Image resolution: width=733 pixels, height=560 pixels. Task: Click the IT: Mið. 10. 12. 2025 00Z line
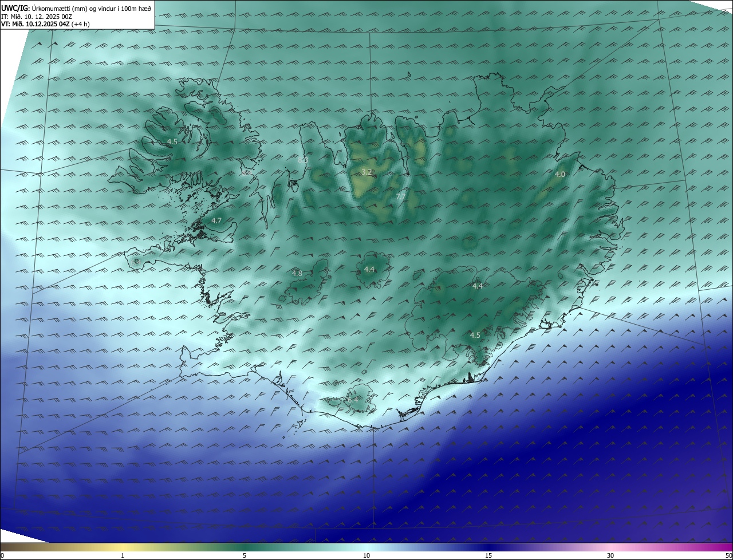pos(37,16)
